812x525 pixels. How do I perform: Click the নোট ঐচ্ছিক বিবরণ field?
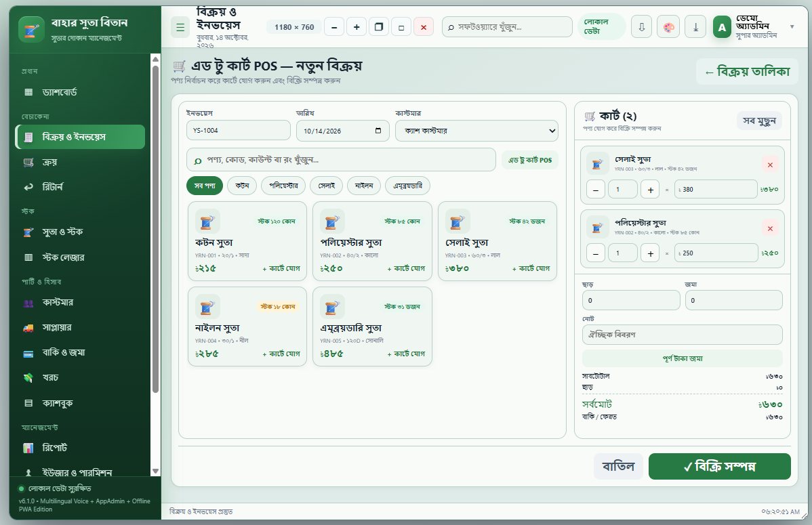coord(683,335)
